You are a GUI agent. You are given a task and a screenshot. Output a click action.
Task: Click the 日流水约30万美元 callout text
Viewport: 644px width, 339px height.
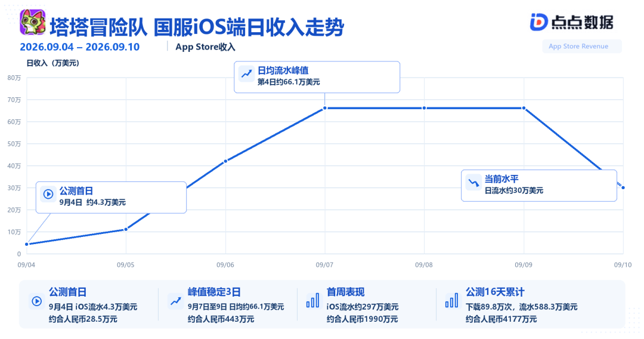514,190
